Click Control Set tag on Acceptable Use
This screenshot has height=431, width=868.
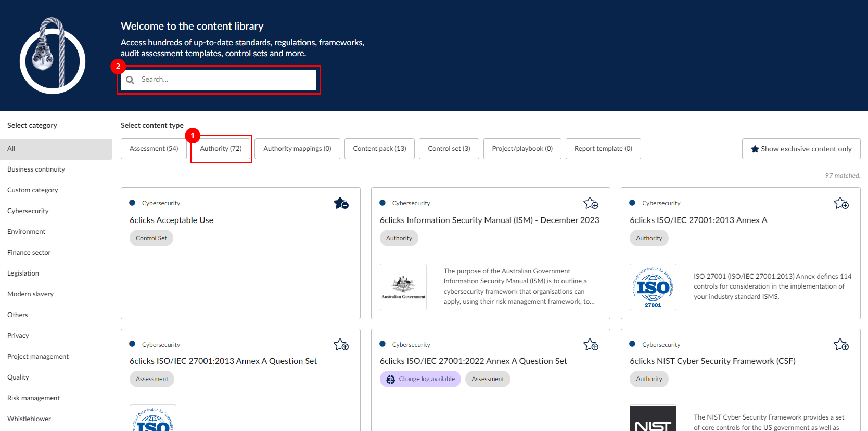151,238
